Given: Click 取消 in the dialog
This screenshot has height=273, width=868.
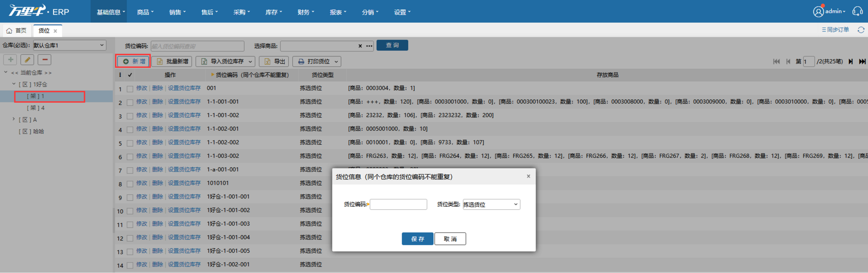Looking at the screenshot, I should (x=450, y=239).
